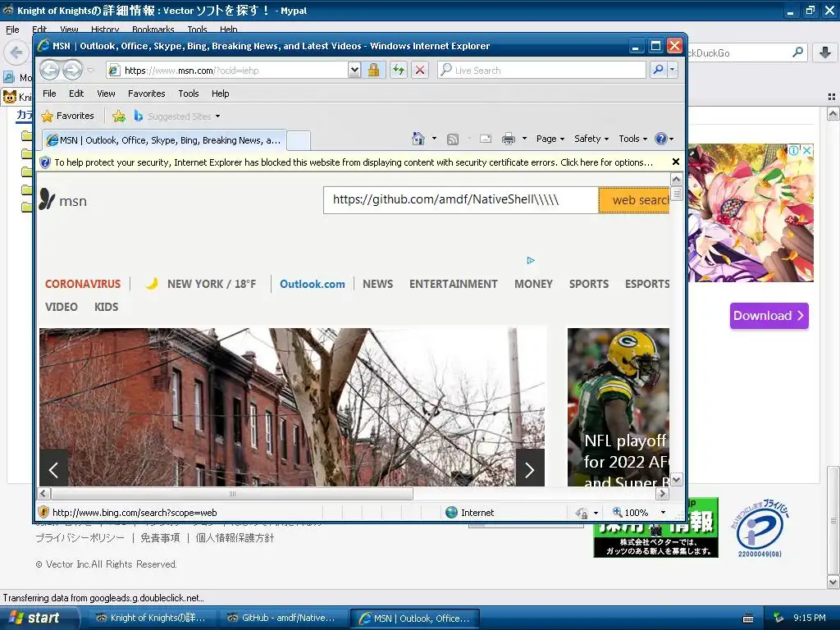Viewport: 840px width, 630px height.
Task: Click the Refresh icon in Internet Explorer
Action: [398, 70]
